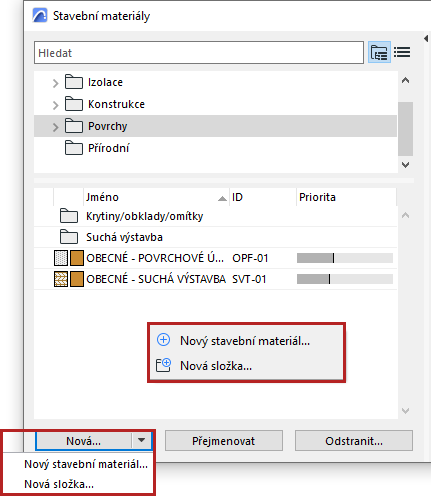Expand the Izolace folder
Image resolution: width=431 pixels, height=496 pixels.
click(x=55, y=83)
